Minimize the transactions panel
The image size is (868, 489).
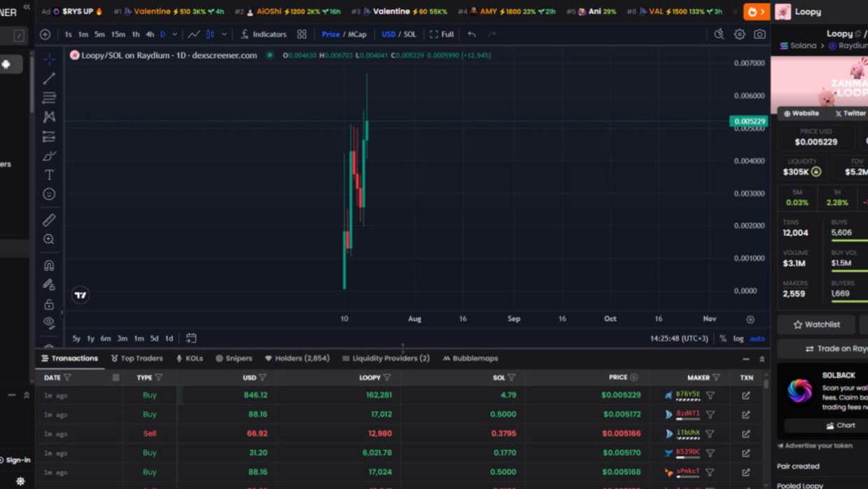pyautogui.click(x=745, y=359)
